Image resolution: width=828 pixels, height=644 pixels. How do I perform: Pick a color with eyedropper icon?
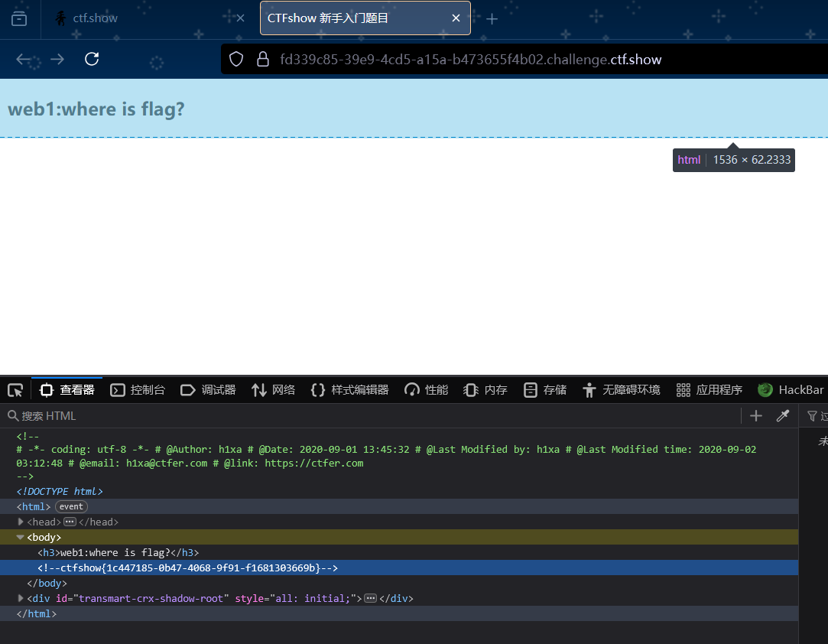point(783,416)
